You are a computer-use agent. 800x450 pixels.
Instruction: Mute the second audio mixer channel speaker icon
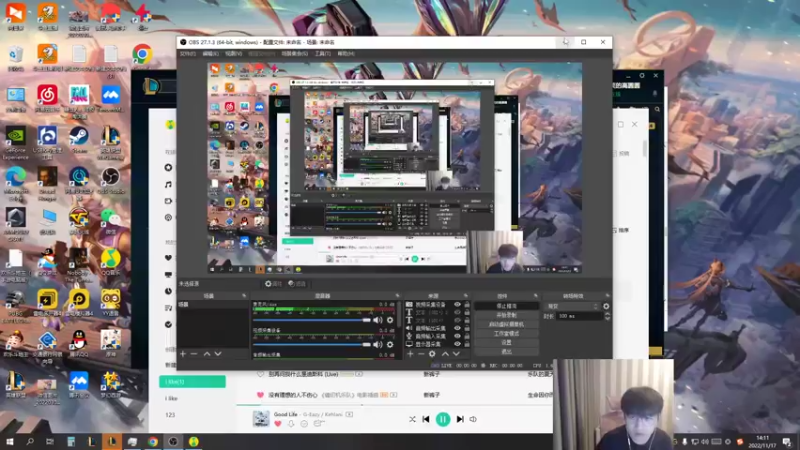point(378,344)
